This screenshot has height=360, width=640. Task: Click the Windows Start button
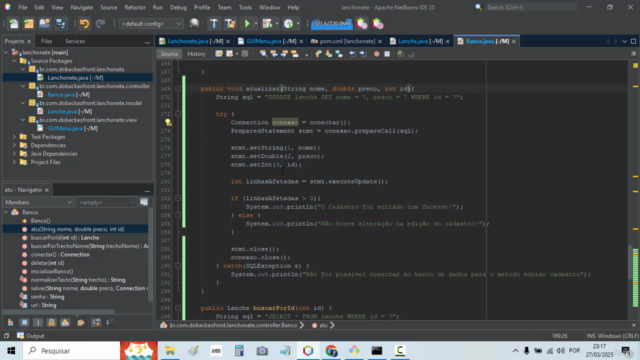tap(11, 351)
